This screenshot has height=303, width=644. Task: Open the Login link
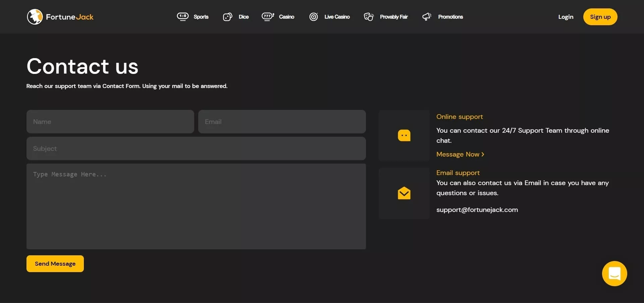click(x=566, y=17)
